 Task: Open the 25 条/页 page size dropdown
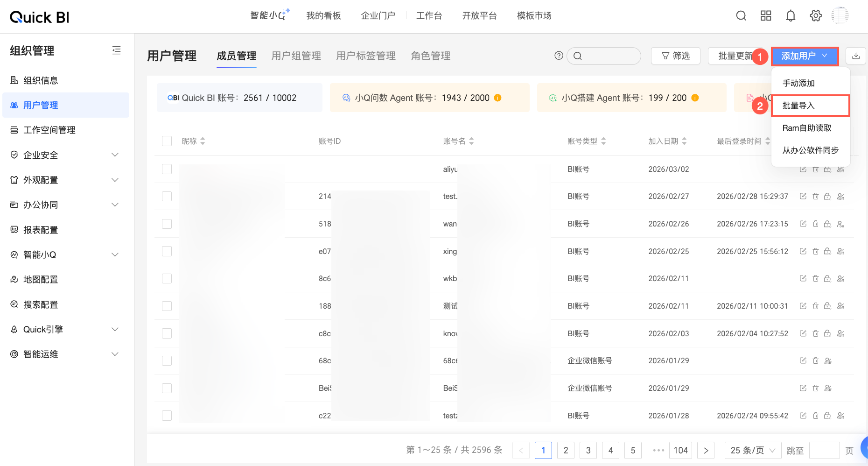[x=753, y=450]
